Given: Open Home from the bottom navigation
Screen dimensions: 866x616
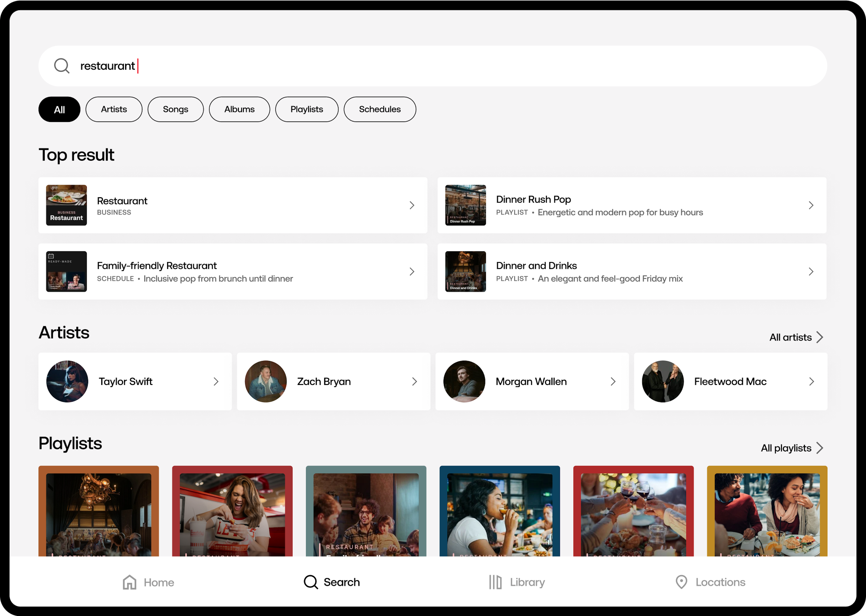Looking at the screenshot, I should point(148,582).
